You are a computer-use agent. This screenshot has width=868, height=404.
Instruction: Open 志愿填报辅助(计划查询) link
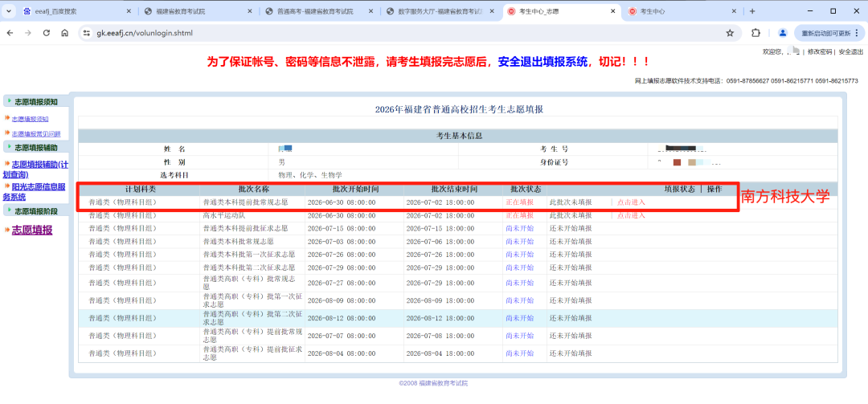(x=36, y=169)
